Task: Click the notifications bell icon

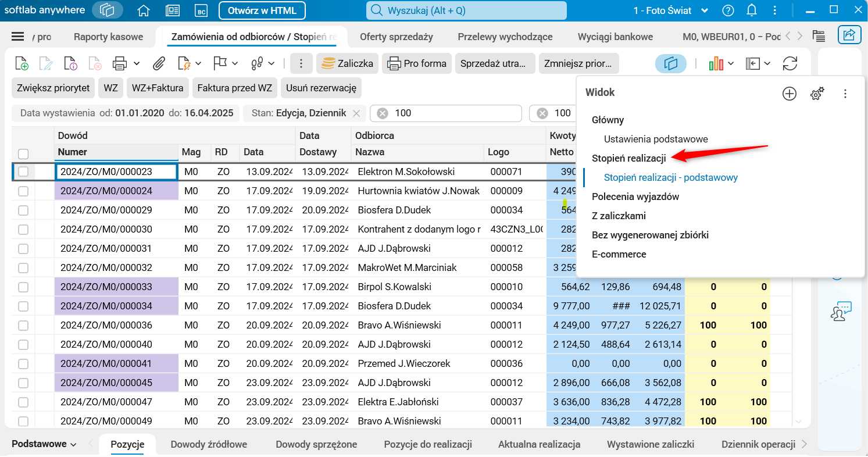Action: point(752,10)
